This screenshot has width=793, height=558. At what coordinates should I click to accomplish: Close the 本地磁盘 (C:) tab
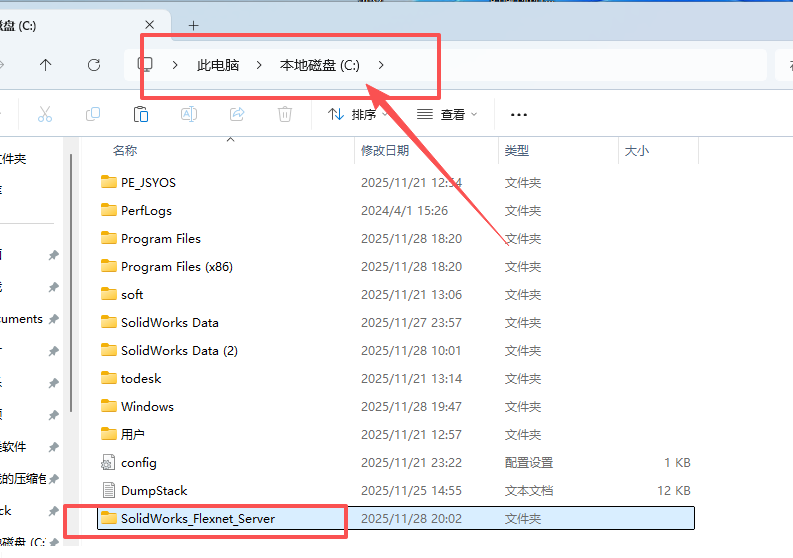click(150, 25)
